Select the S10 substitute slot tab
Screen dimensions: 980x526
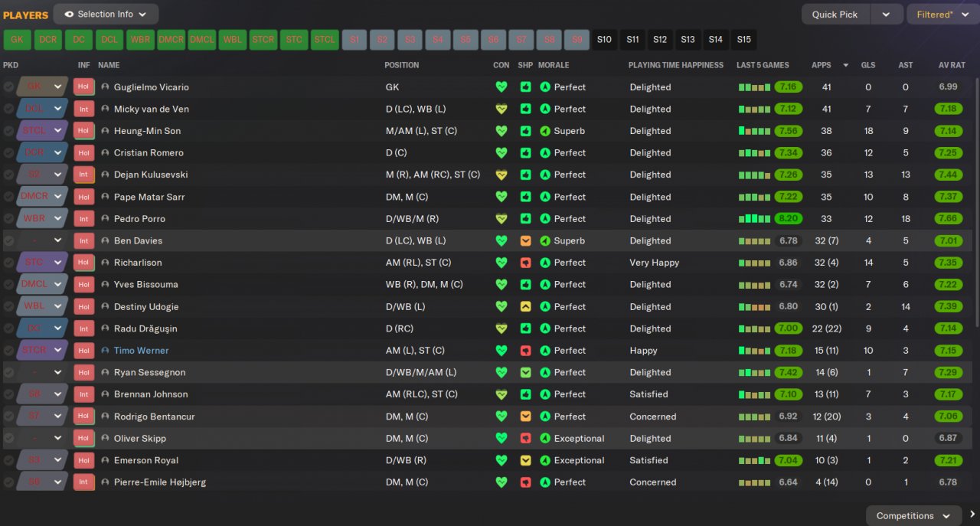pyautogui.click(x=604, y=40)
